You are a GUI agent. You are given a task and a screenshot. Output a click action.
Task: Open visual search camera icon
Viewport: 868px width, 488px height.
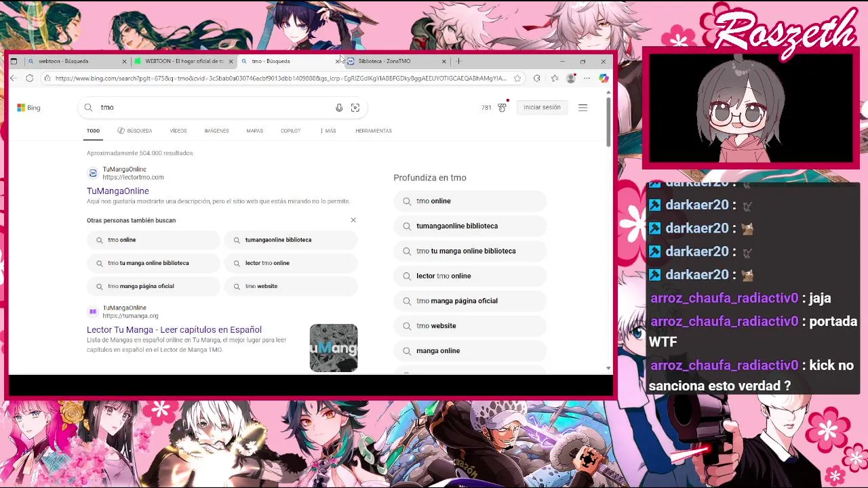(x=355, y=108)
